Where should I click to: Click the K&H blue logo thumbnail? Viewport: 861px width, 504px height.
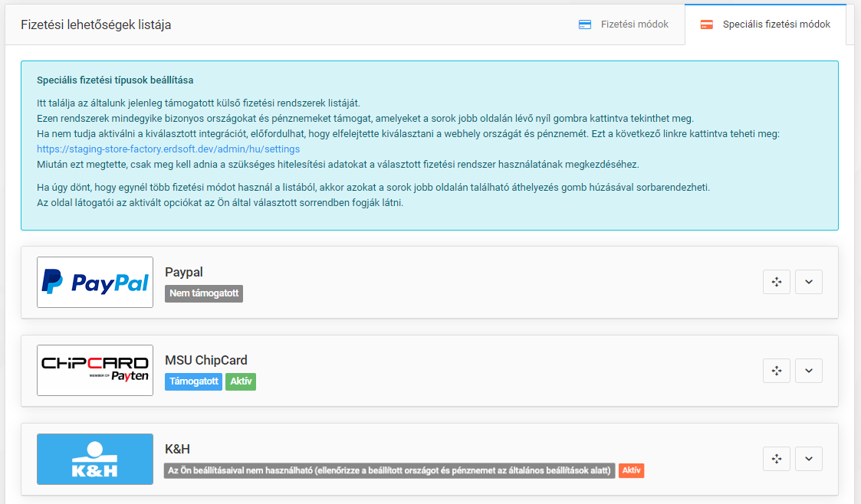95,459
